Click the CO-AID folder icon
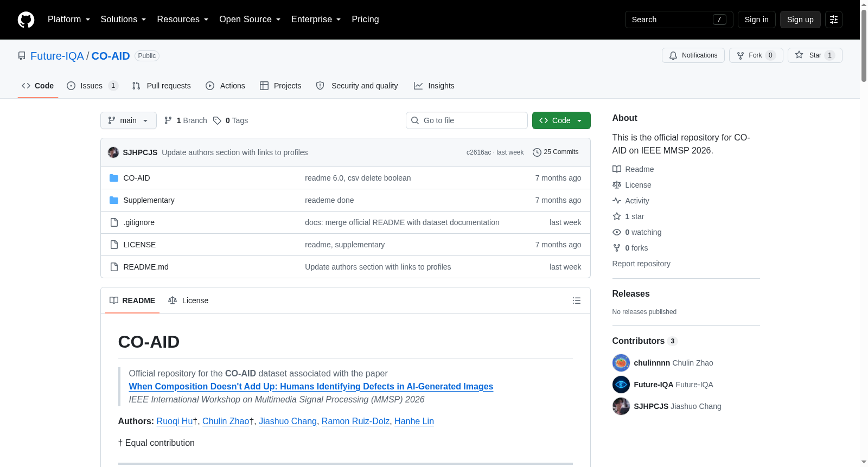 point(114,178)
